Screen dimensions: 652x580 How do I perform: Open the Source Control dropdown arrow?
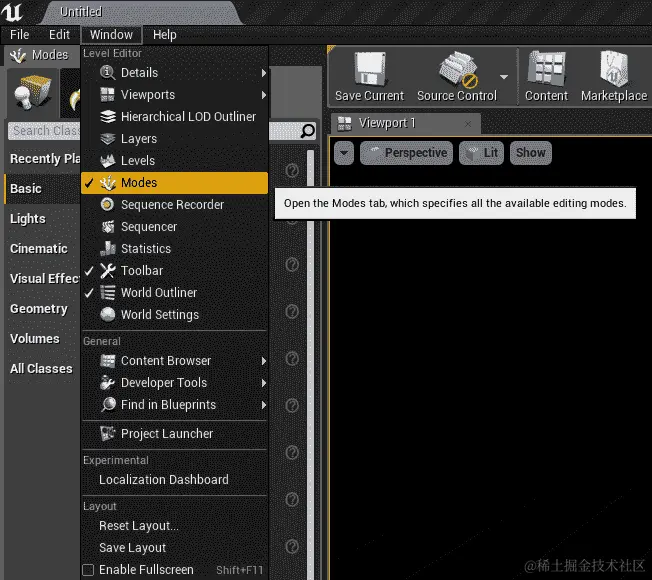click(x=504, y=77)
